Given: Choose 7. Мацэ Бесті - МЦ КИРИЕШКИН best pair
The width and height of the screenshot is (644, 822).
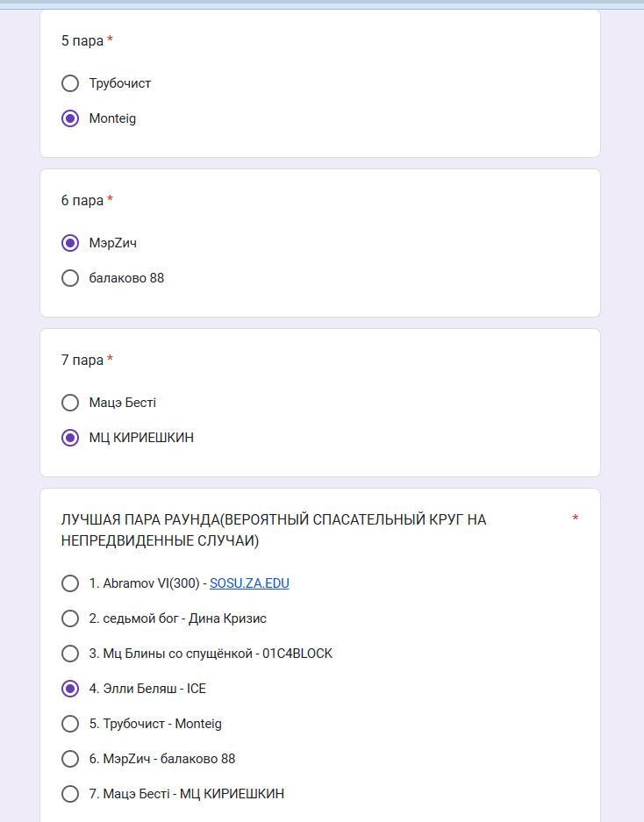Looking at the screenshot, I should 70,794.
